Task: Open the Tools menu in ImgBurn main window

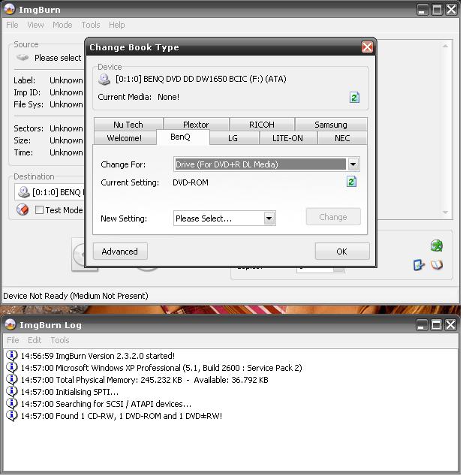Action: [x=91, y=25]
